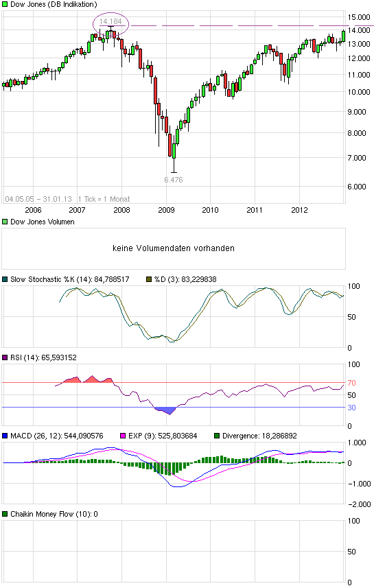374x588 pixels.
Task: Click the purple RSI (14) legend square
Action: pos(5,357)
